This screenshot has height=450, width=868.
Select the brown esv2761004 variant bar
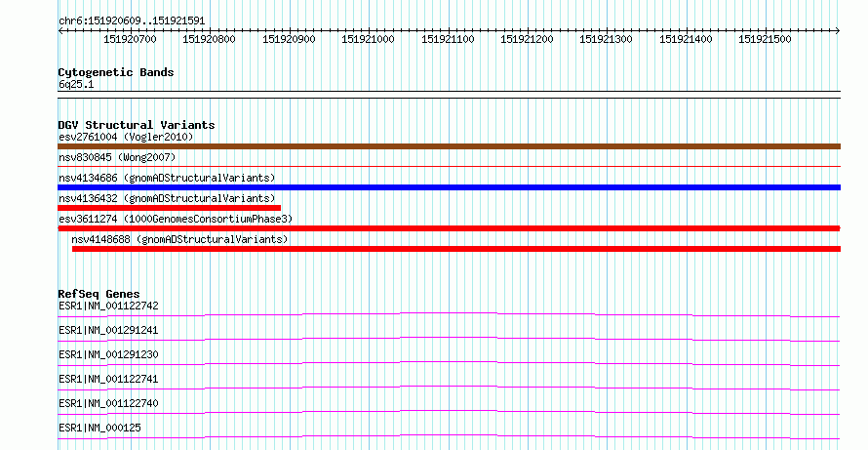pos(449,146)
